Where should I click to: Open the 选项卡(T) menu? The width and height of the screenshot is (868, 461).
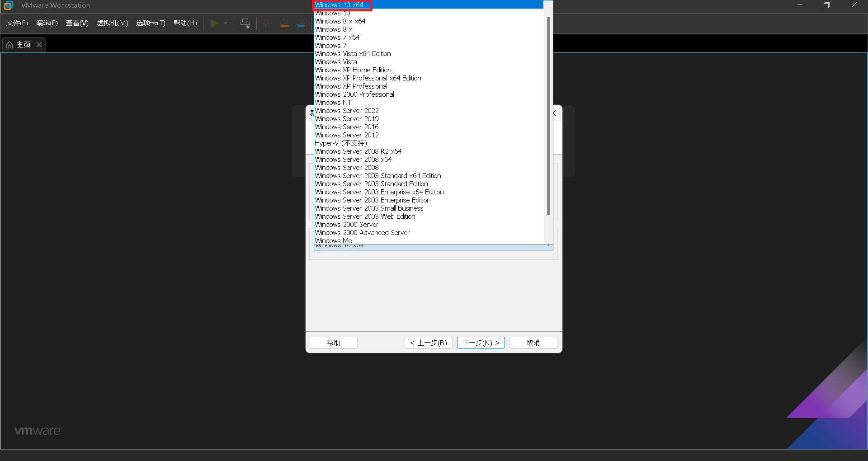[x=151, y=23]
